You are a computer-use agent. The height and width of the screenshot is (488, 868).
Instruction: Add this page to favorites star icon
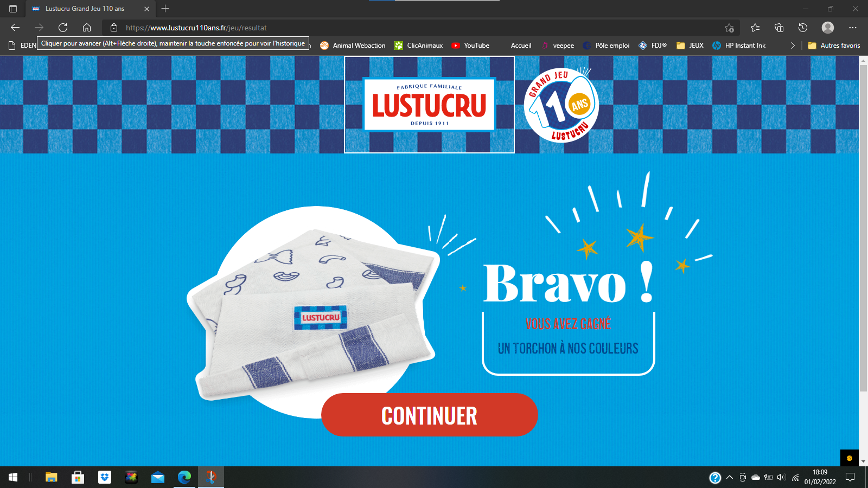coord(729,28)
